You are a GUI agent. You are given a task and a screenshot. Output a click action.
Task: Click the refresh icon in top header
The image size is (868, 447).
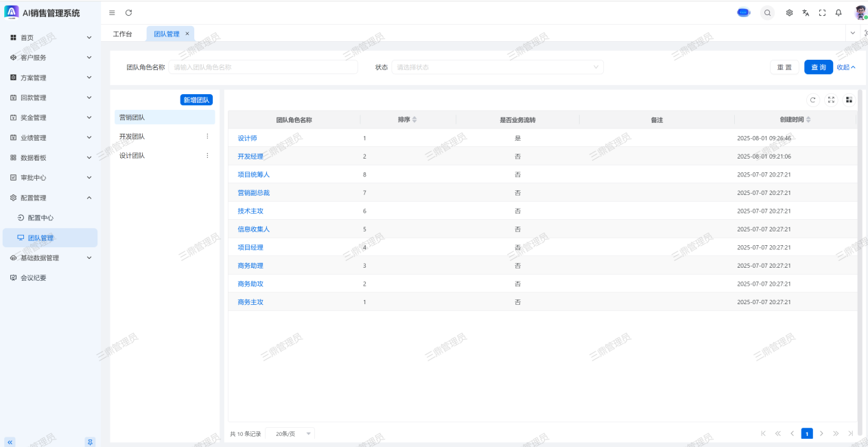(x=128, y=13)
